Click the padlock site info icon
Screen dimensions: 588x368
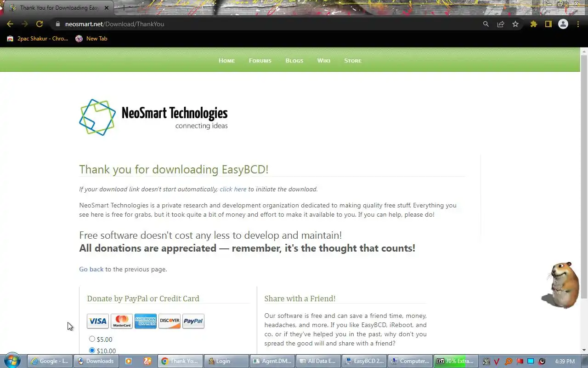pyautogui.click(x=57, y=24)
